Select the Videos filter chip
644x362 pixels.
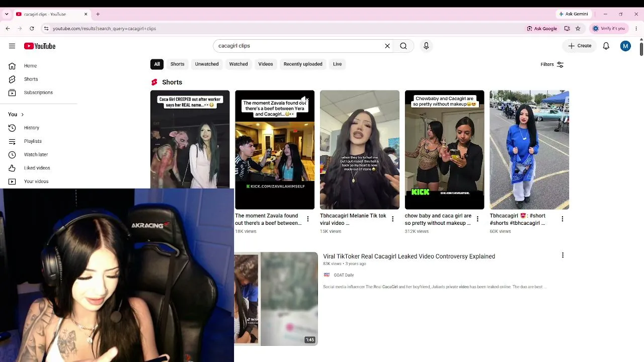pyautogui.click(x=266, y=64)
